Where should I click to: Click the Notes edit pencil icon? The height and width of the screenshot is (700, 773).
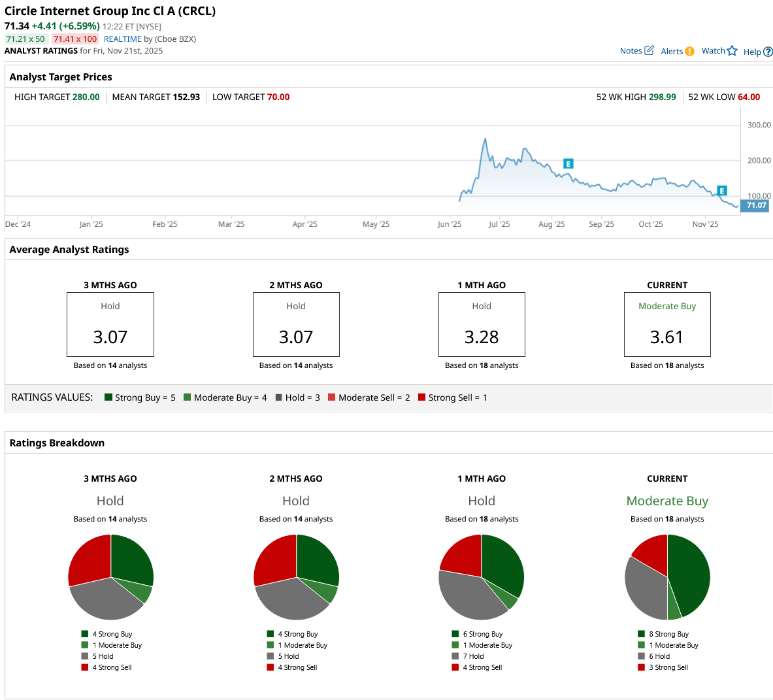[649, 50]
